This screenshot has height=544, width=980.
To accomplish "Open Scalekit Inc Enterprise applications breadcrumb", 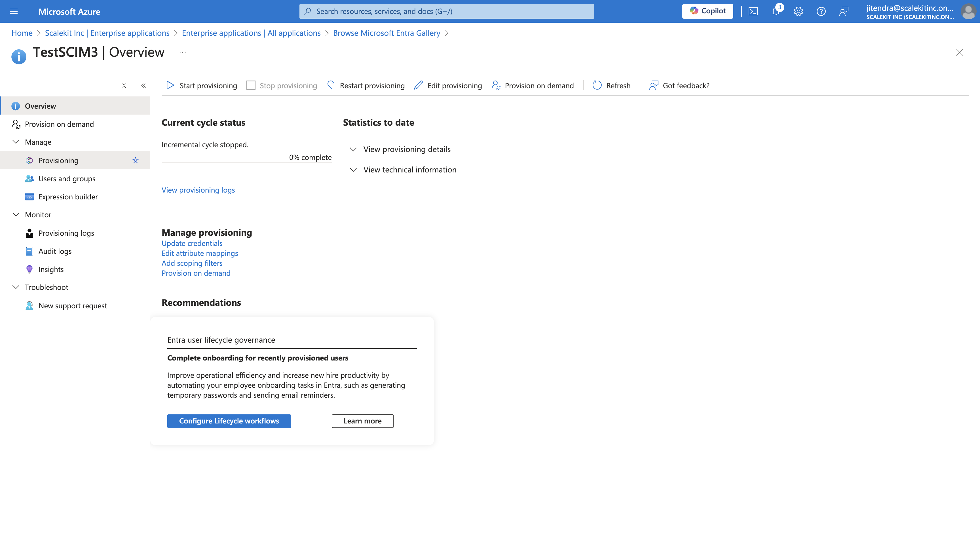I will (107, 33).
